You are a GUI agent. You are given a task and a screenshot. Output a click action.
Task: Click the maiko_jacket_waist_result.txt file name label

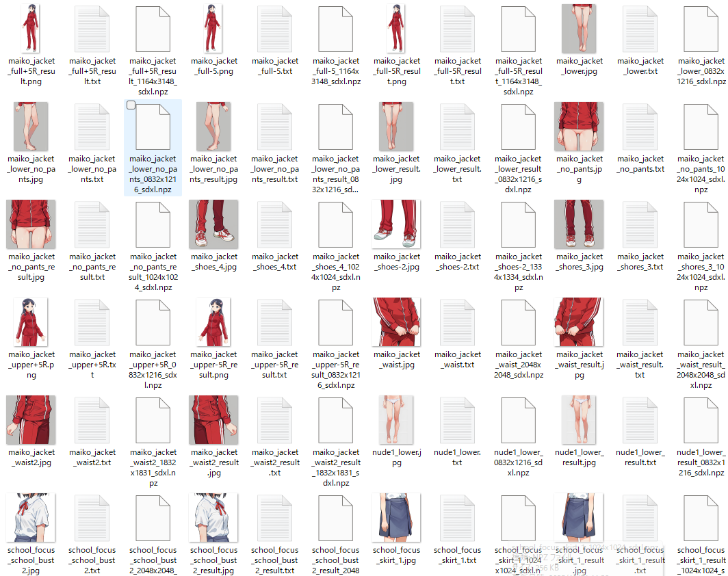(x=640, y=365)
